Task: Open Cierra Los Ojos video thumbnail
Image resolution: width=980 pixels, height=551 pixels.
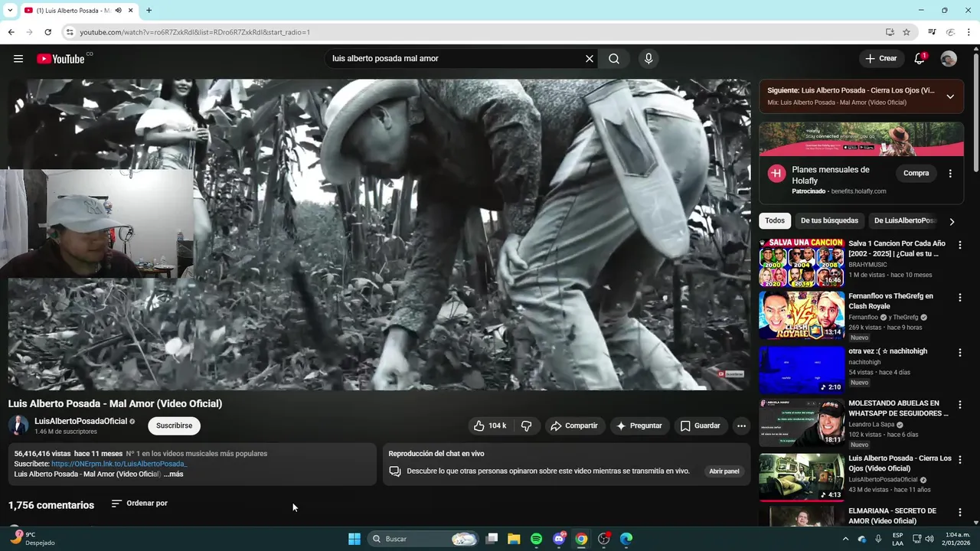Action: pos(802,477)
